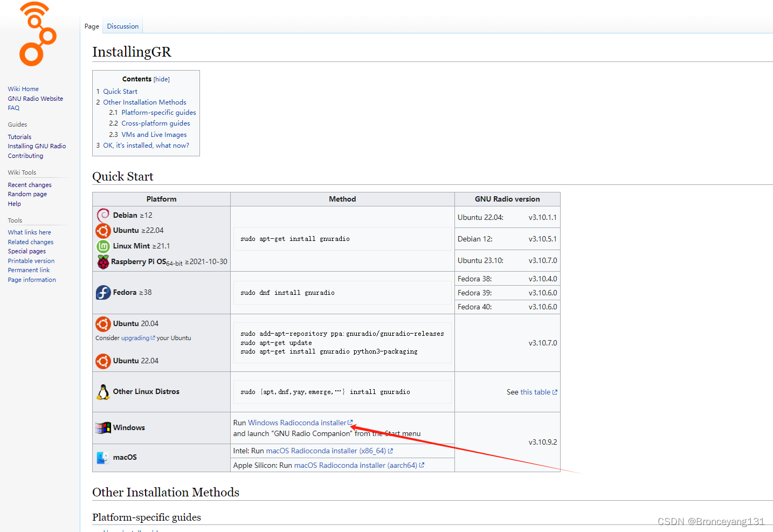Click the GNU Radio logo
This screenshot has height=532, width=773.
coord(38,34)
